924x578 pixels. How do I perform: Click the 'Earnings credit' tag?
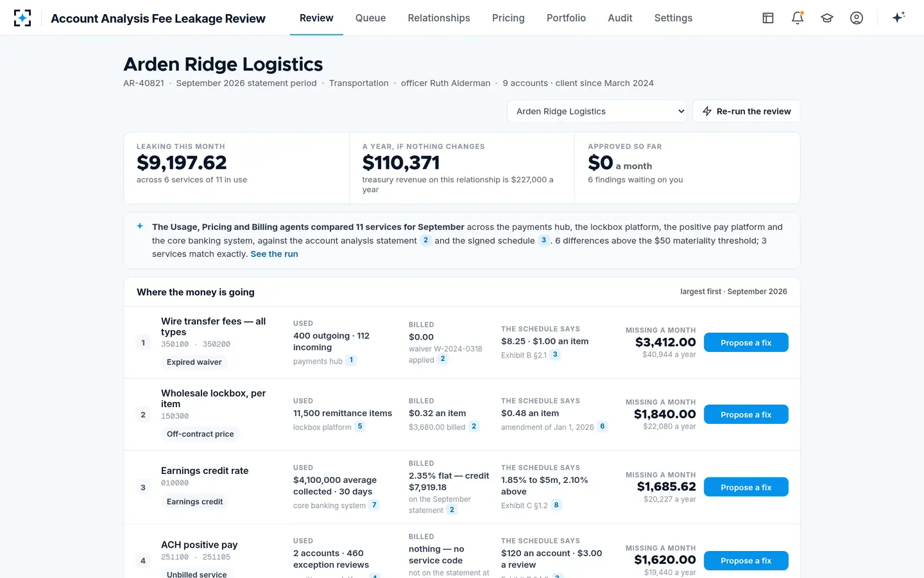[x=194, y=502]
